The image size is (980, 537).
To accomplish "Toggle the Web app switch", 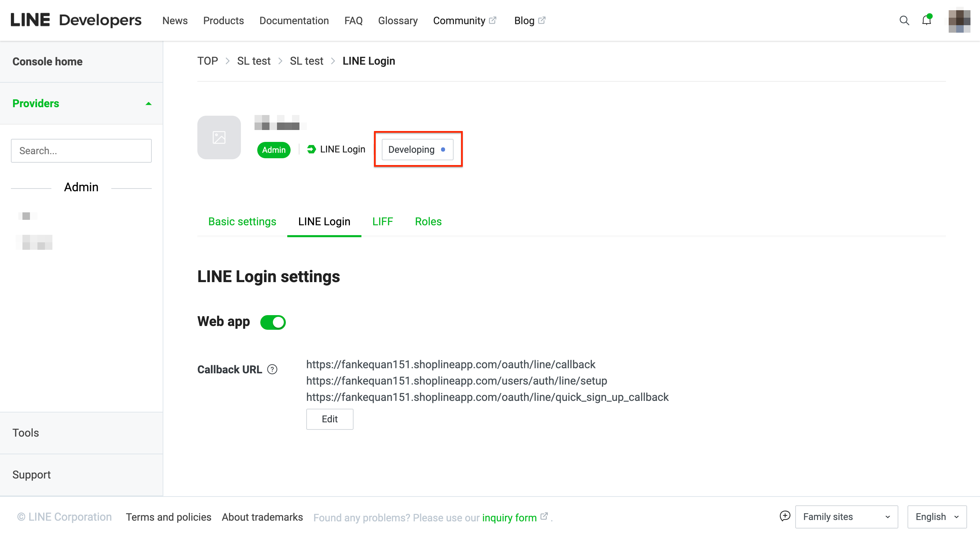I will [x=273, y=322].
